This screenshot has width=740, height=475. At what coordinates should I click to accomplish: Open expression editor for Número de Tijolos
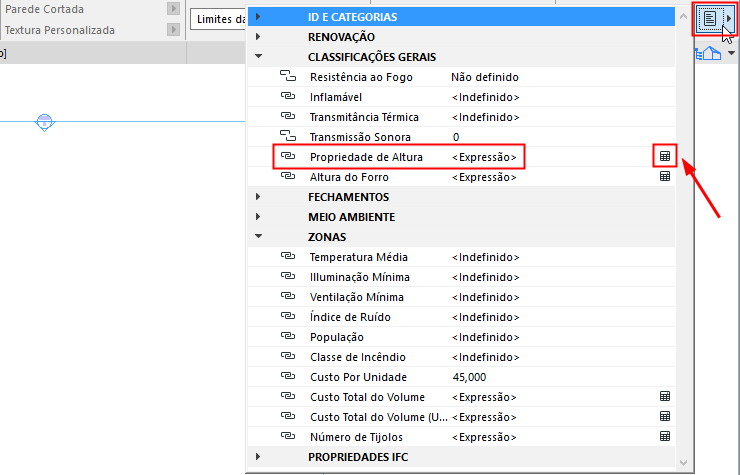[665, 436]
